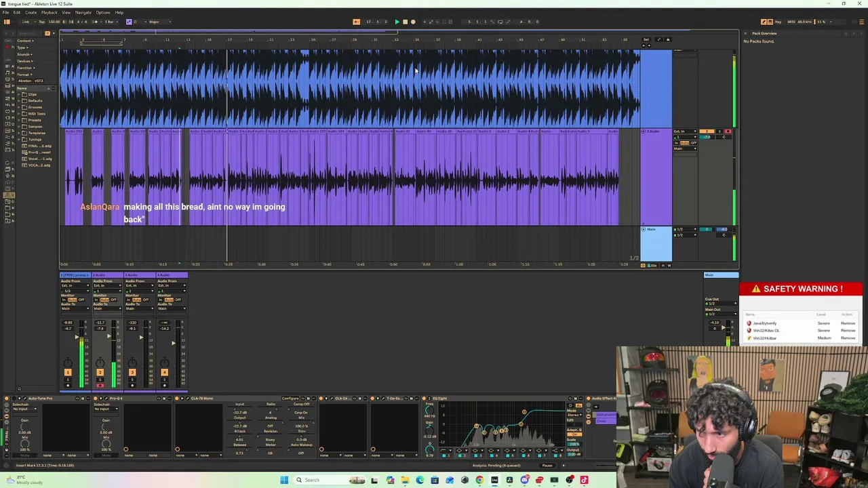Select the Ableton format filter tag
Image resolution: width=868 pixels, height=488 pixels.
coord(25,81)
